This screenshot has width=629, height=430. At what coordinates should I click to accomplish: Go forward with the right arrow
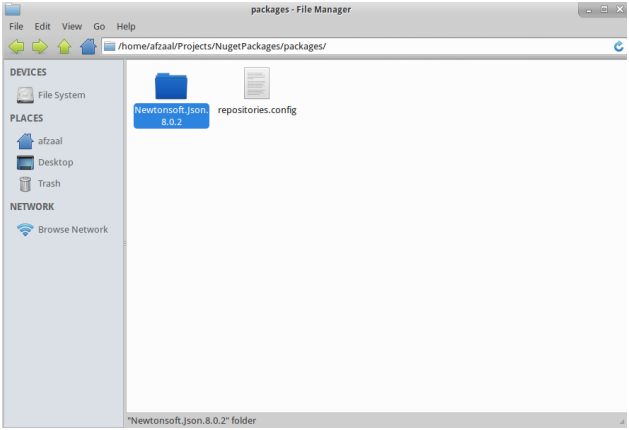40,47
